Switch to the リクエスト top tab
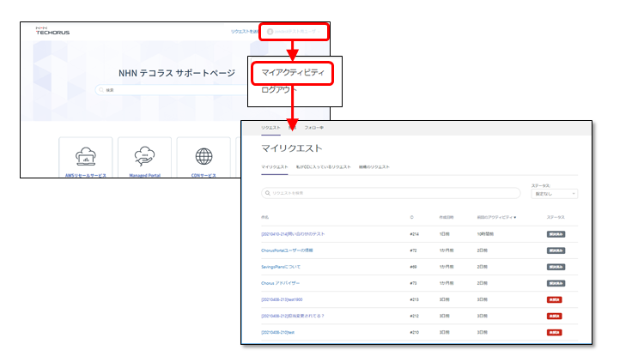 pos(270,128)
